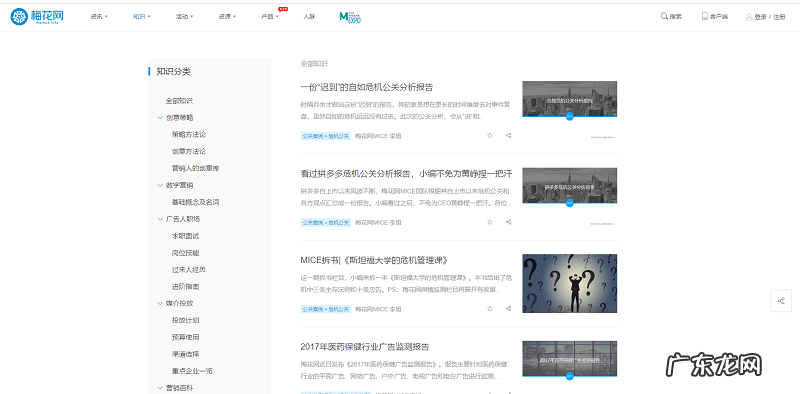Select 进阶指南 subcategory
This screenshot has height=394, width=800.
(x=186, y=286)
